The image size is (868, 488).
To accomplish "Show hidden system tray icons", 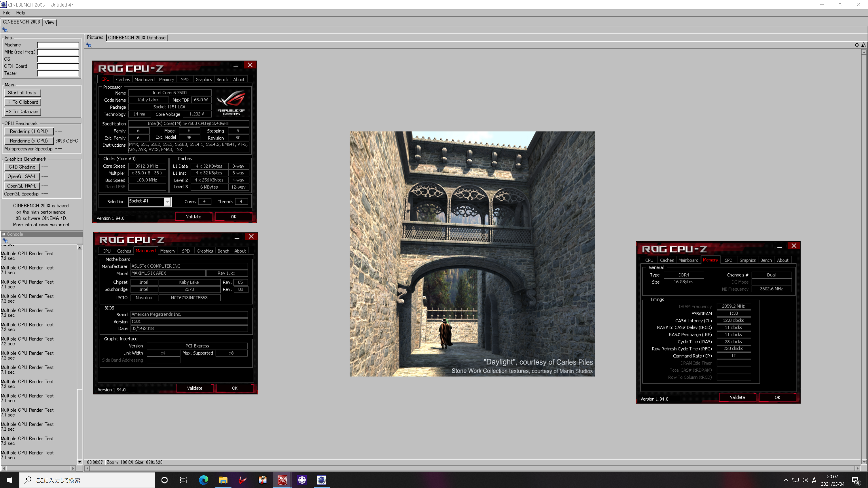I will [x=786, y=480].
